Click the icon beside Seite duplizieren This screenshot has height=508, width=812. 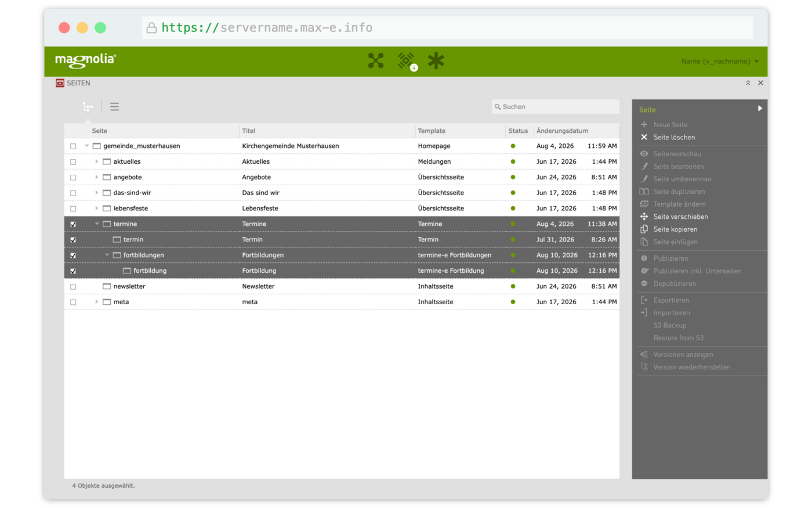(x=644, y=192)
